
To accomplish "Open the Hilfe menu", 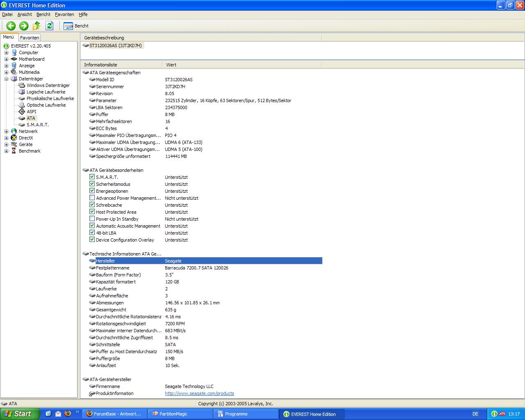I will tap(83, 14).
